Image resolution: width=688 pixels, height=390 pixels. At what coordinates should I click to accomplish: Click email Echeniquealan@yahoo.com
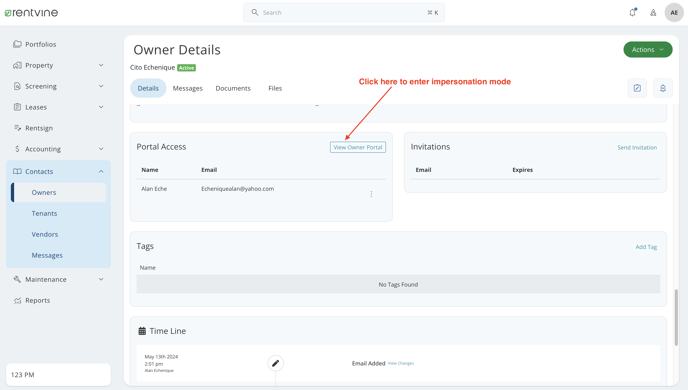click(237, 189)
